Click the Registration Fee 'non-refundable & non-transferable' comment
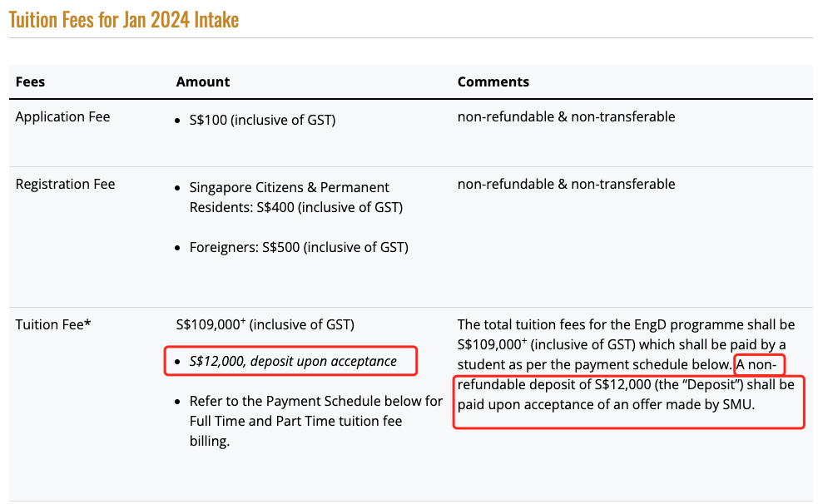Screen dimensions: 818x504 pos(566,184)
